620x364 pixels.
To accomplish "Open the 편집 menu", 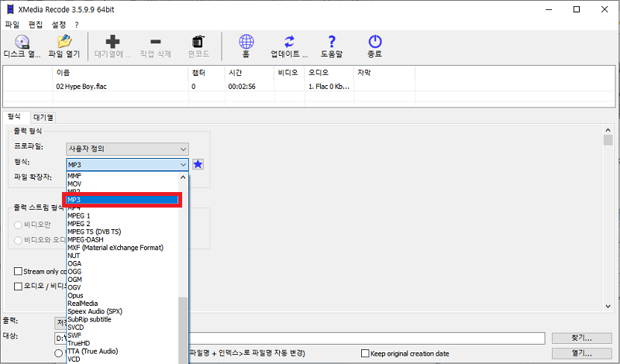I will point(36,25).
